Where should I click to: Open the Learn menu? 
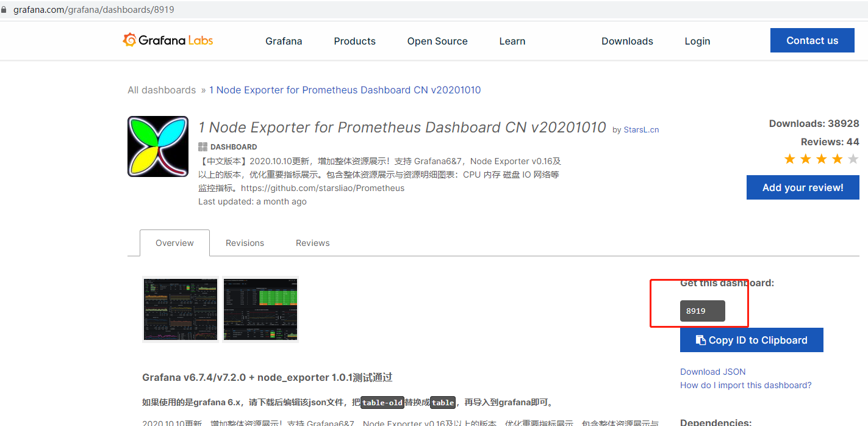[x=512, y=41]
